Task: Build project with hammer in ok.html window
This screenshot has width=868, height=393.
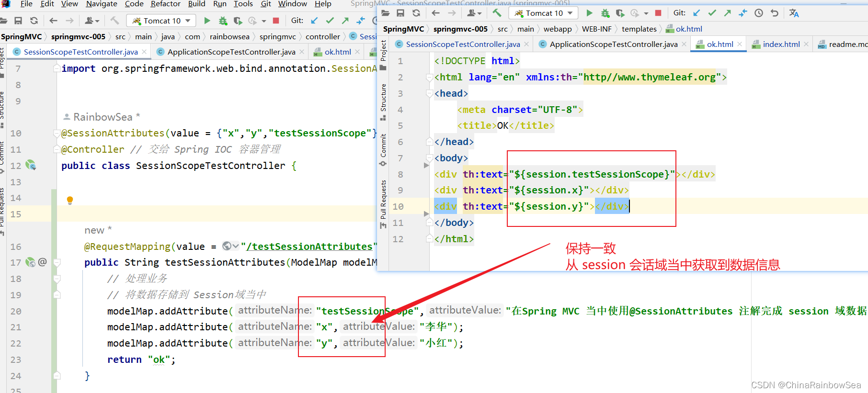Action: point(497,13)
